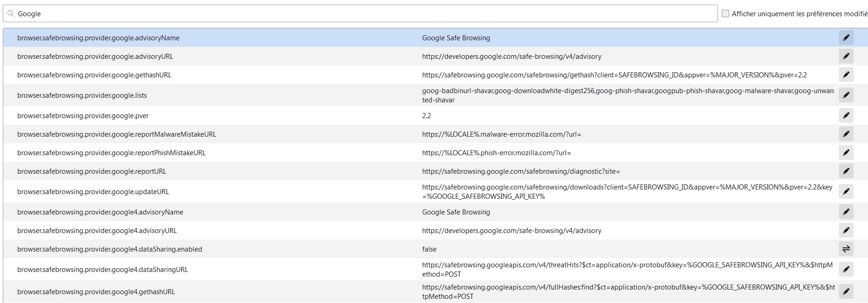Click the malware-error.mozilla.com URL value
Image resolution: width=868 pixels, height=303 pixels.
(x=501, y=134)
